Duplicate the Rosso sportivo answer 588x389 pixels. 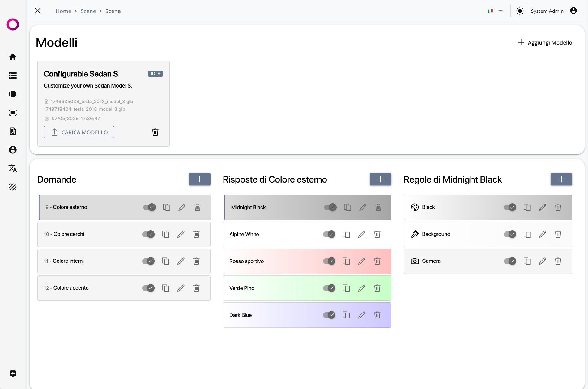[x=346, y=261]
